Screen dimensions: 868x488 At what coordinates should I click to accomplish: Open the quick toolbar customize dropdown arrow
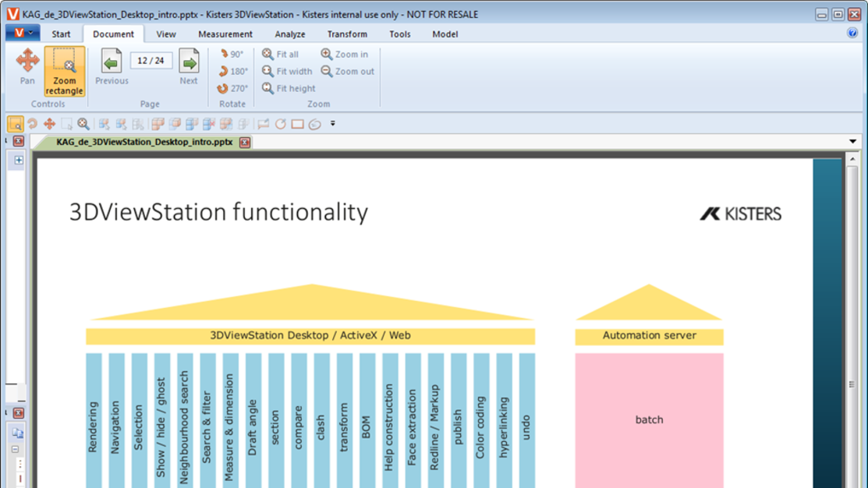(x=333, y=123)
